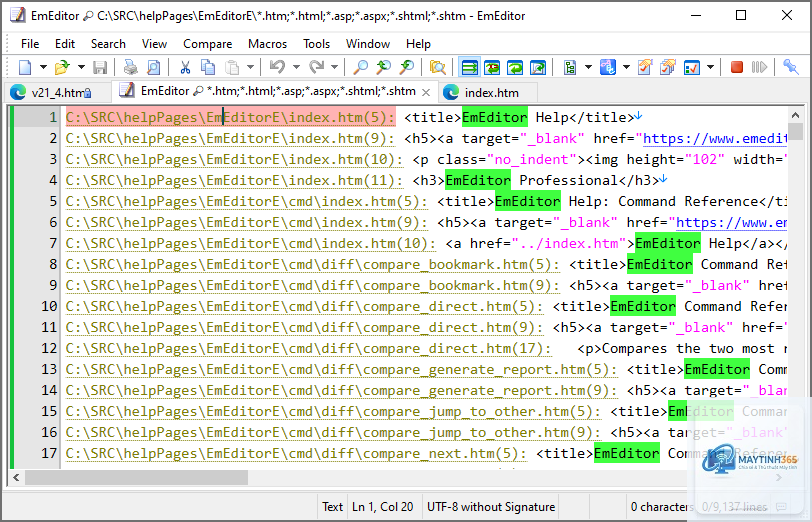Open the Macros menu
Screen dimensions: 812x522
coord(267,44)
